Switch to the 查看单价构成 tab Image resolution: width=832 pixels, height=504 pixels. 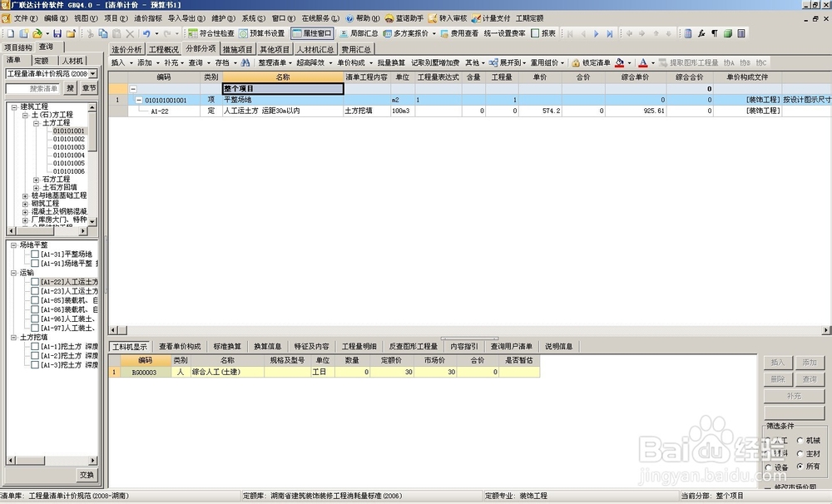[x=180, y=347]
